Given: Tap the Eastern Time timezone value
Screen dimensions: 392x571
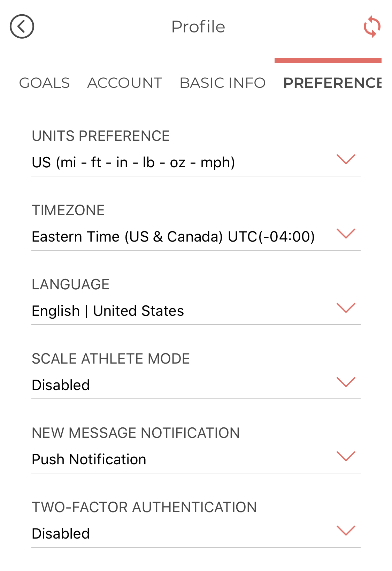Looking at the screenshot, I should pyautogui.click(x=173, y=237).
